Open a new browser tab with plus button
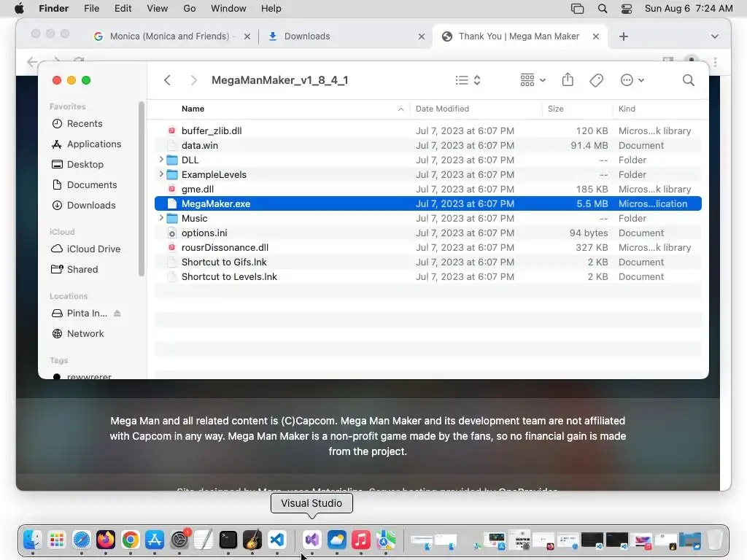This screenshot has width=747, height=560. click(624, 36)
